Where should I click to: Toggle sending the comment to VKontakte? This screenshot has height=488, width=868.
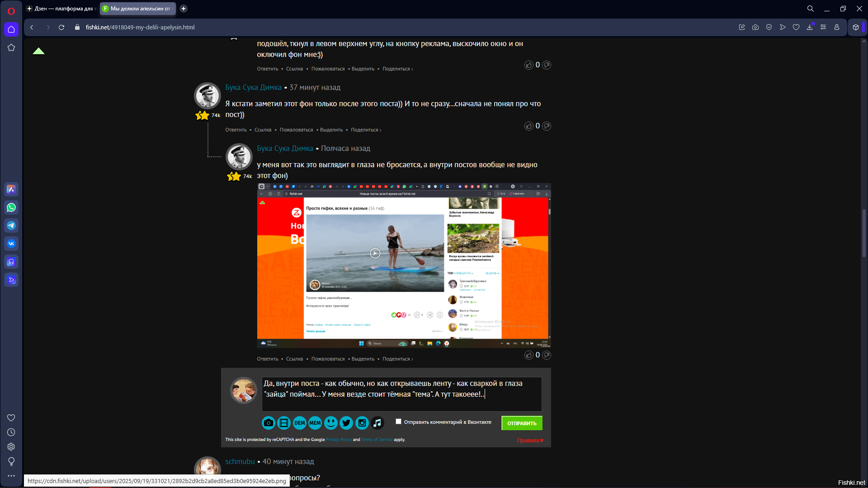[398, 422]
